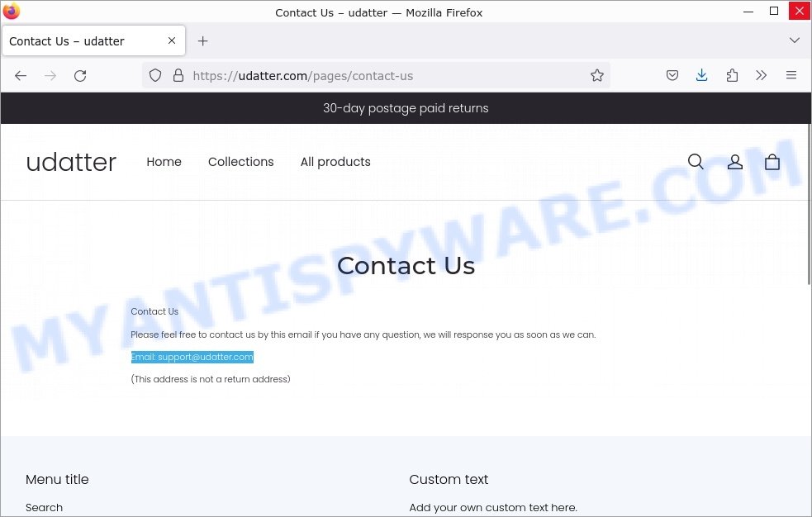The height and width of the screenshot is (517, 812).
Task: Click the Firefox logo in title bar
Action: [x=12, y=12]
